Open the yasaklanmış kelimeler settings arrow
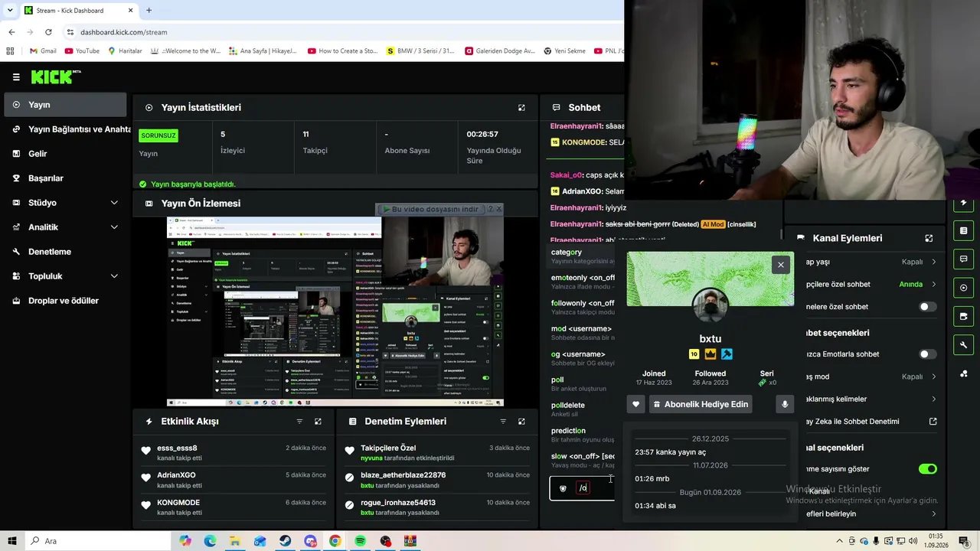This screenshot has width=980, height=551. 934,399
